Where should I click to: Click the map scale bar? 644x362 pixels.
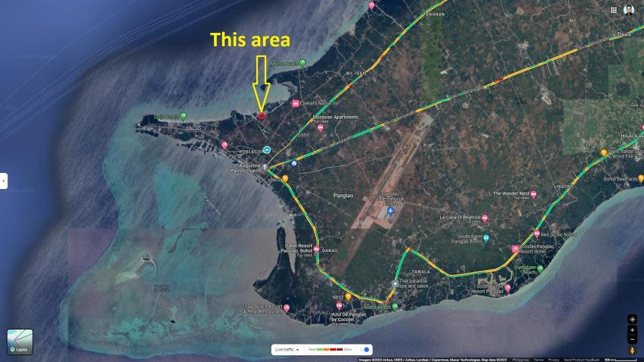coord(623,359)
